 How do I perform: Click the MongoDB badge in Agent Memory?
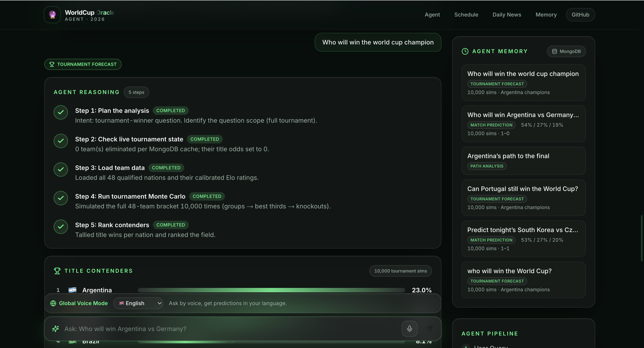[566, 51]
